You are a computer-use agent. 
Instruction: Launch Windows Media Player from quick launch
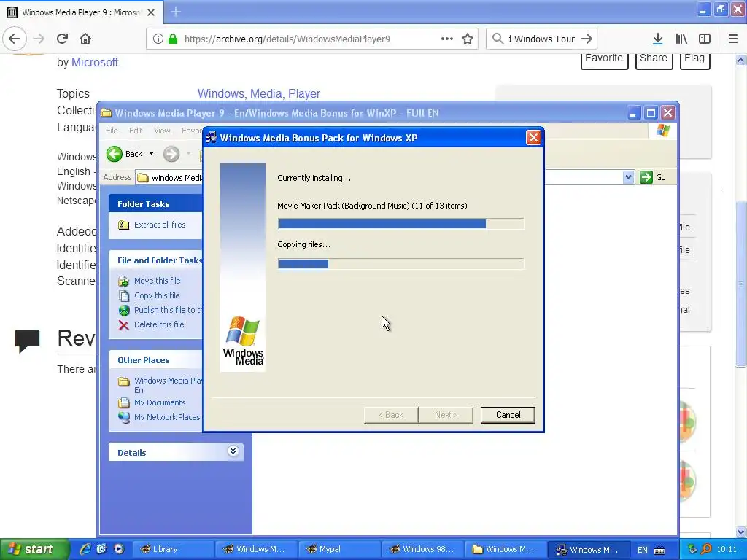119,549
